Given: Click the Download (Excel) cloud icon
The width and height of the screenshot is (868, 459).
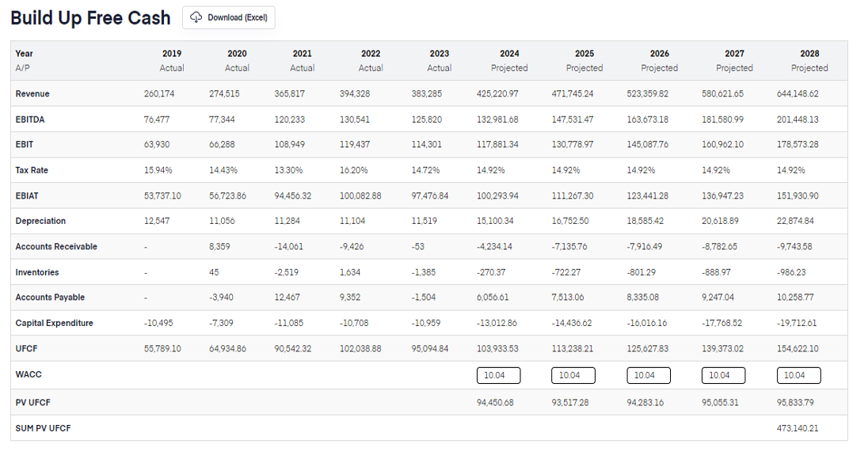Looking at the screenshot, I should point(194,17).
